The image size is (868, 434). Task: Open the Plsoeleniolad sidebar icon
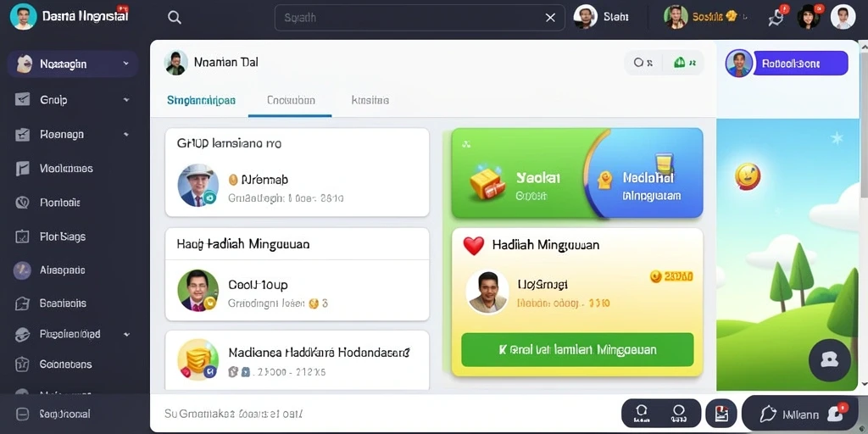22,334
